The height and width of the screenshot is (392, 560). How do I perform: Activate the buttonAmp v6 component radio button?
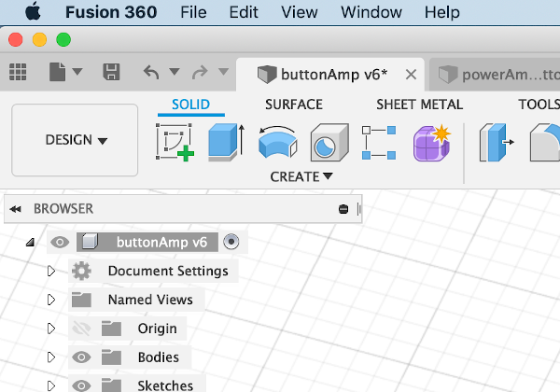click(x=231, y=243)
